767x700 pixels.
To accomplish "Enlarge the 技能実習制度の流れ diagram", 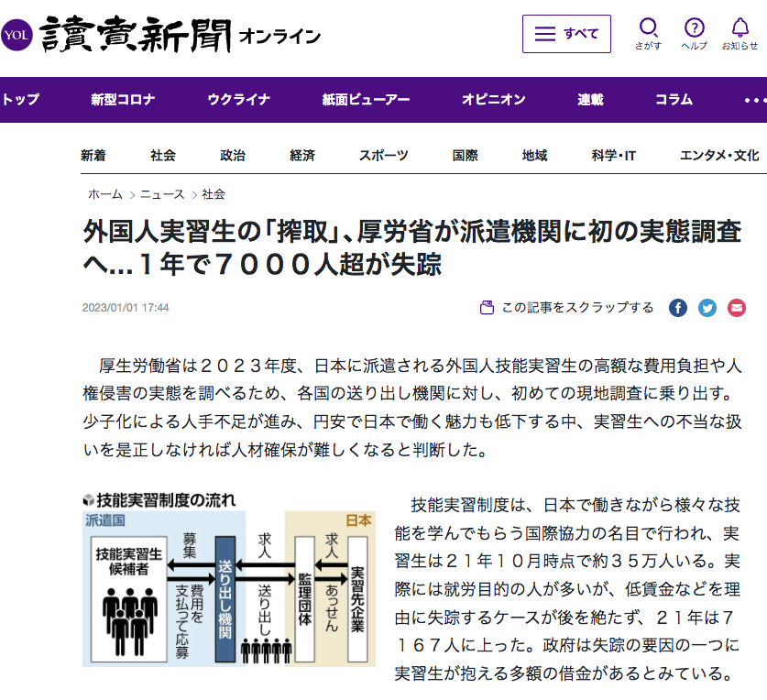I will click(229, 580).
